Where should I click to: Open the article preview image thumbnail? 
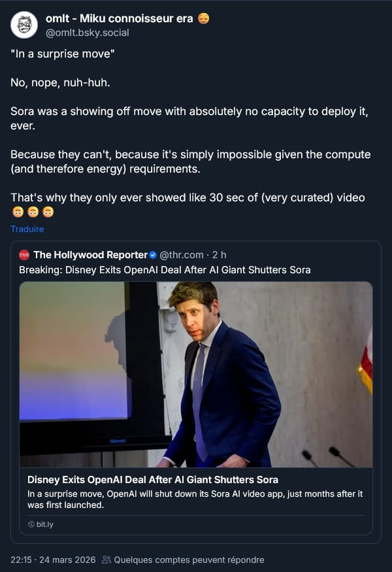point(195,374)
